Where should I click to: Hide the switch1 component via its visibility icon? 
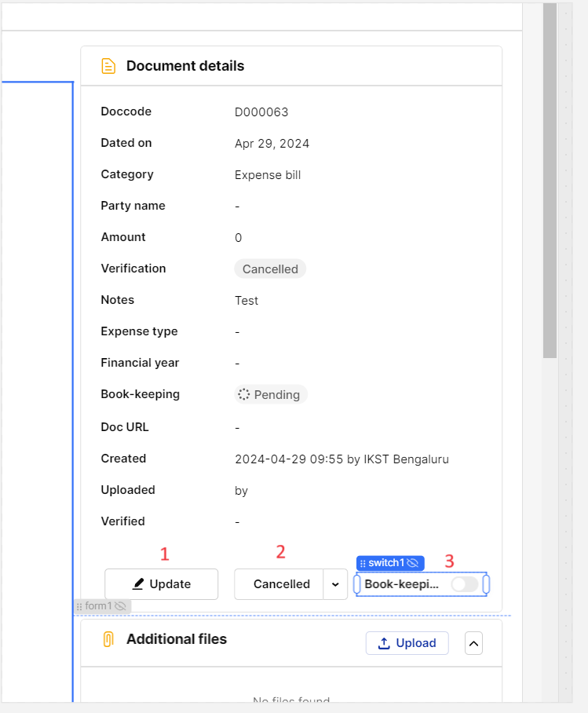click(413, 562)
